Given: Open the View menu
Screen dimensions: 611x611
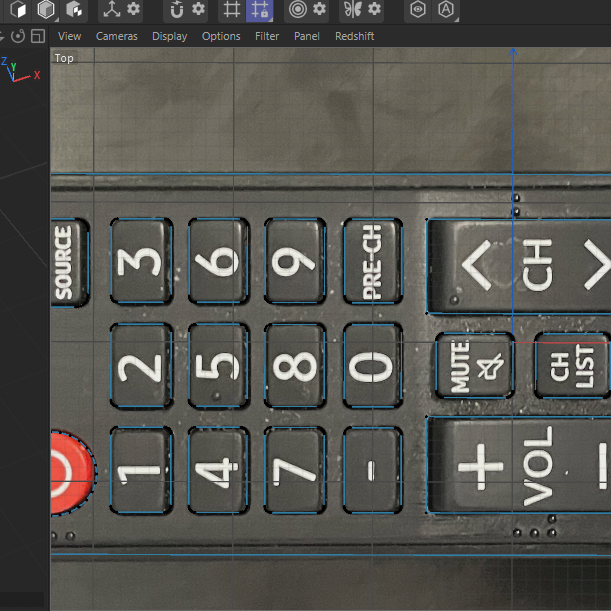Looking at the screenshot, I should click(69, 36).
